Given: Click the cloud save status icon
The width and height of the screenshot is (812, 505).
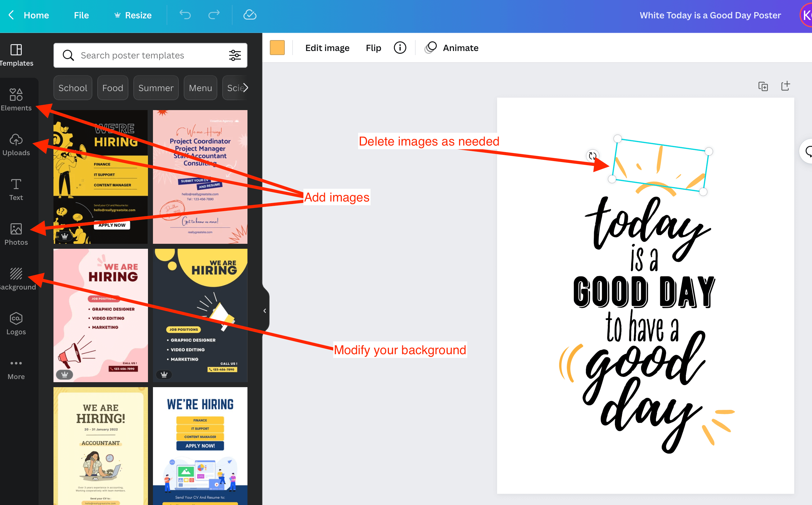Looking at the screenshot, I should coord(250,15).
